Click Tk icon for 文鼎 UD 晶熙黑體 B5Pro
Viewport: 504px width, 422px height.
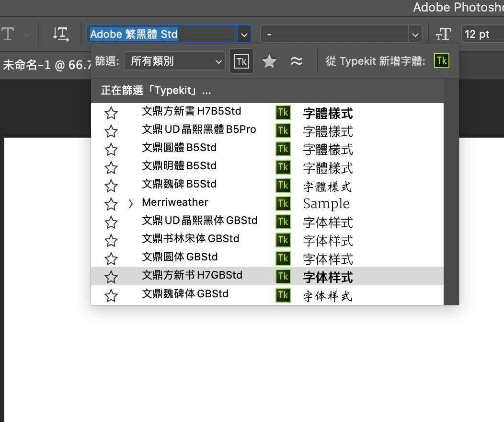click(283, 130)
